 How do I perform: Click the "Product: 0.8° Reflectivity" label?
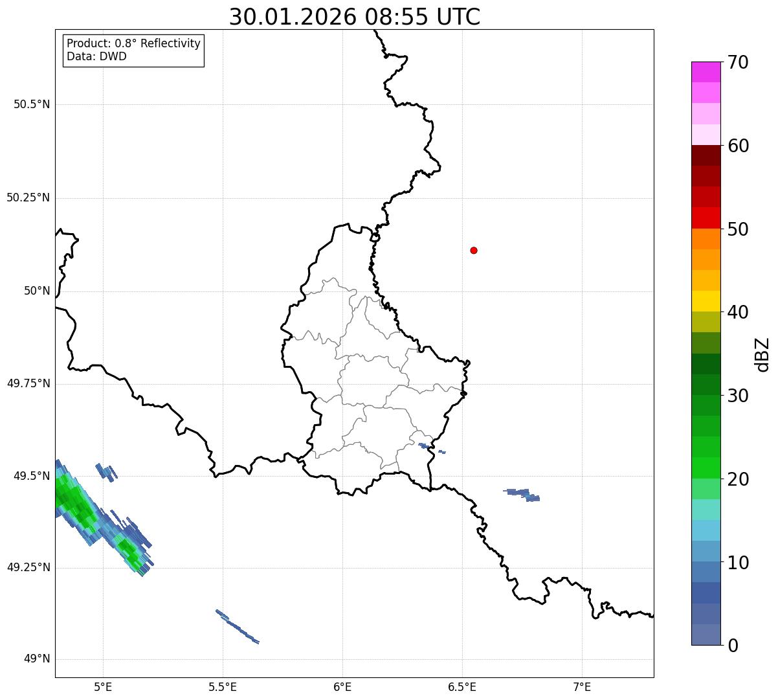click(134, 43)
